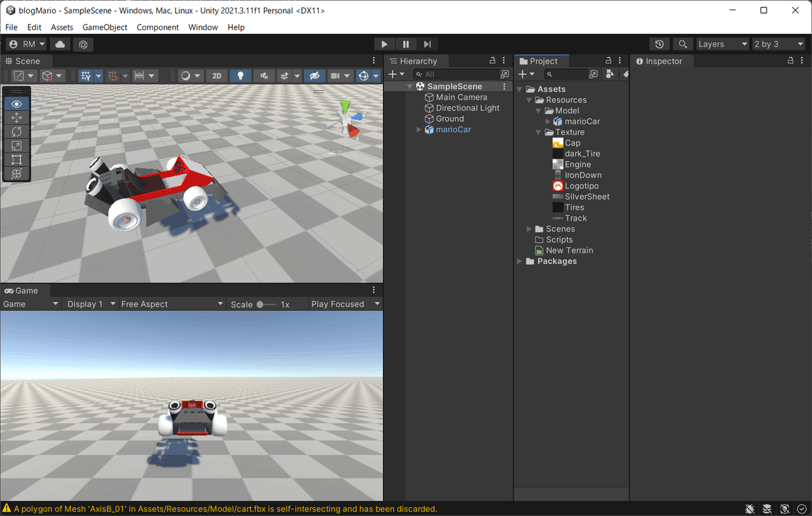The width and height of the screenshot is (812, 516).
Task: Click the increment snapping icon in Scene toolbar
Action: click(x=143, y=76)
